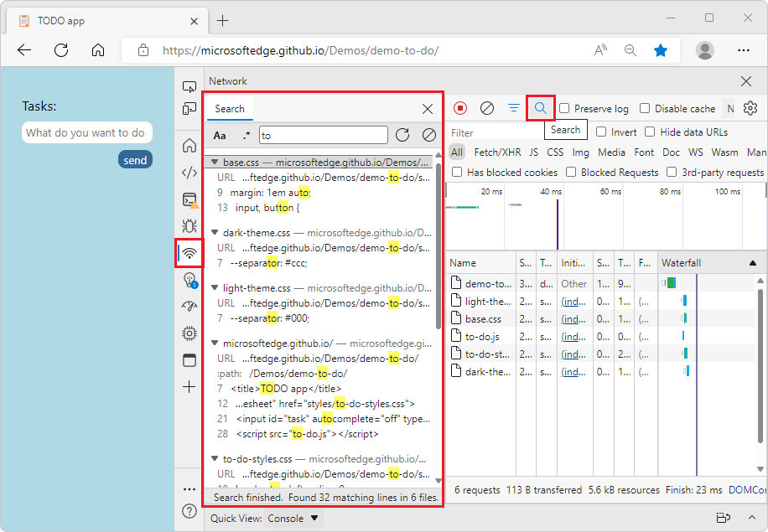
Task: Sort by the Waterfall column arrow
Action: point(753,263)
